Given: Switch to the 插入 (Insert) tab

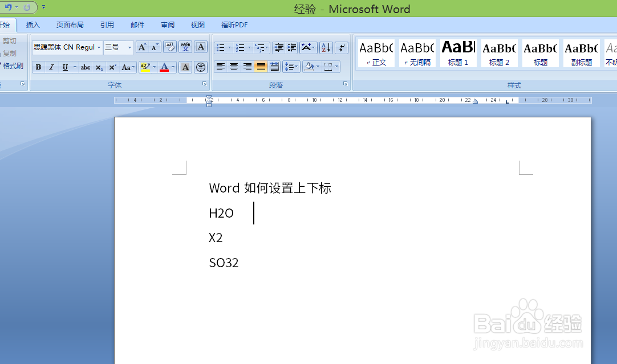Looking at the screenshot, I should [33, 24].
